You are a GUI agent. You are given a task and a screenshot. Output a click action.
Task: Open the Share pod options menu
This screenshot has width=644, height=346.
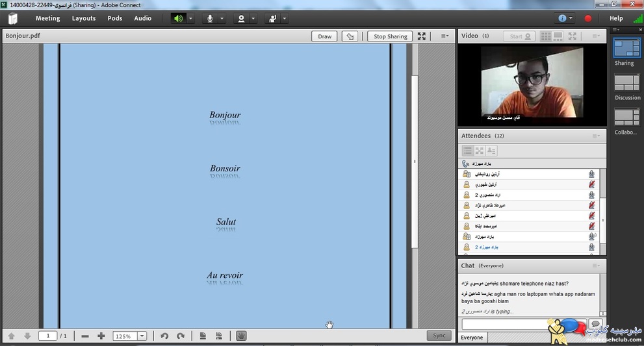coord(444,36)
